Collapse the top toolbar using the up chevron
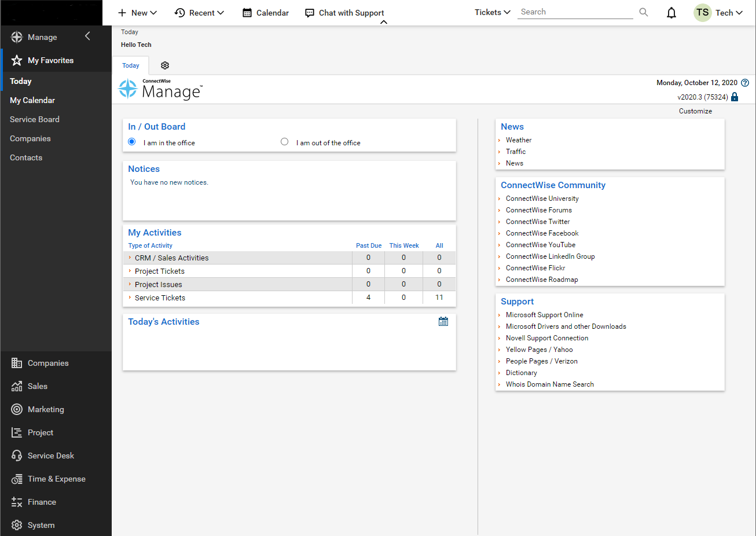The height and width of the screenshot is (536, 756). pos(384,23)
